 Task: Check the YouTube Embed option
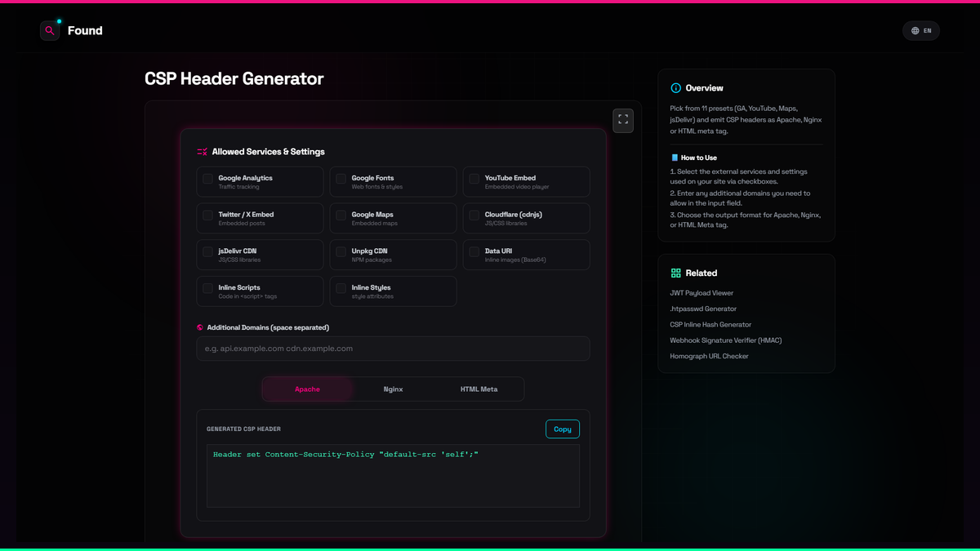[474, 179]
